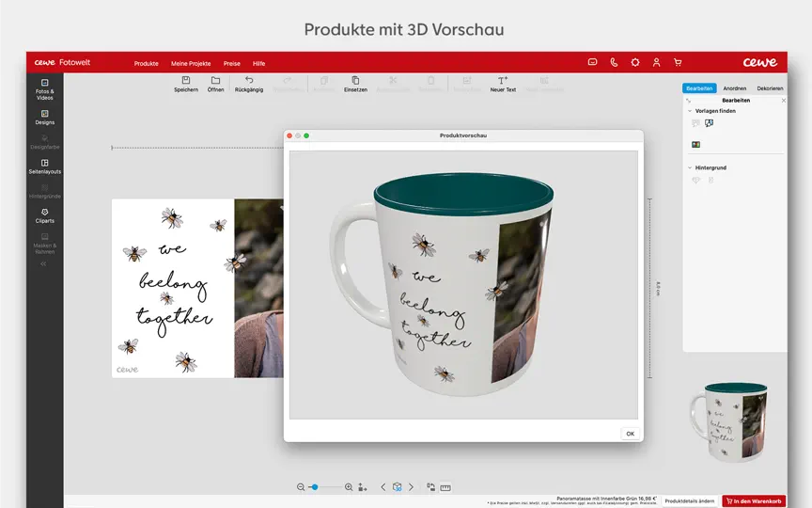Open the Seitenlayouts panel
812x508 pixels.
[x=44, y=167]
